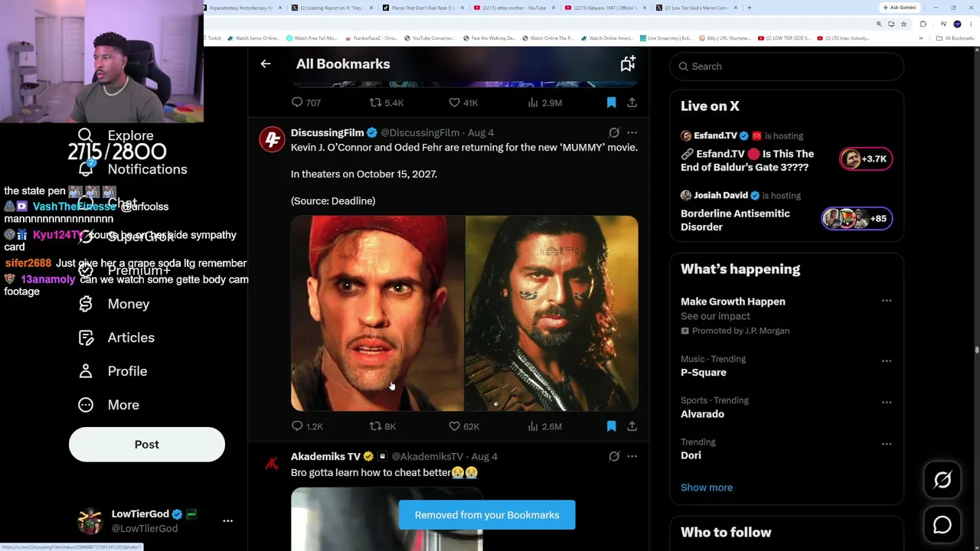Open the floating Grok button

[x=942, y=480]
